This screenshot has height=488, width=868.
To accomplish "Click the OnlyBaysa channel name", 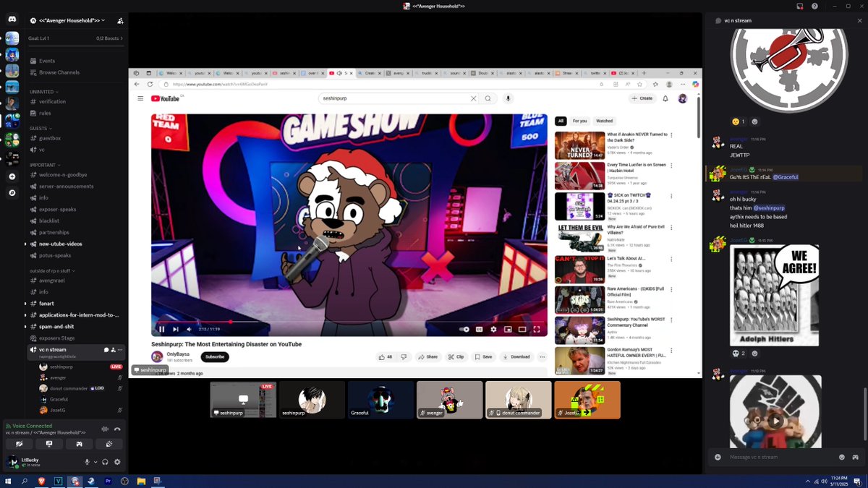I will (177, 354).
